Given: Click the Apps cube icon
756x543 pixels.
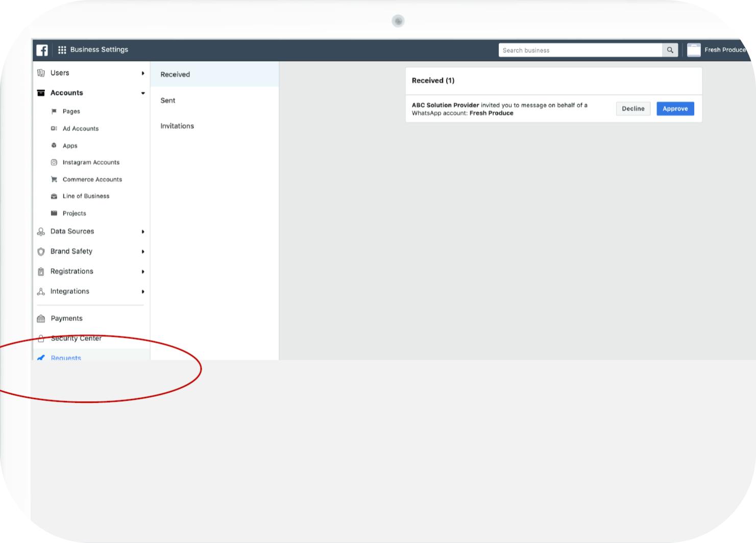Looking at the screenshot, I should pos(54,146).
